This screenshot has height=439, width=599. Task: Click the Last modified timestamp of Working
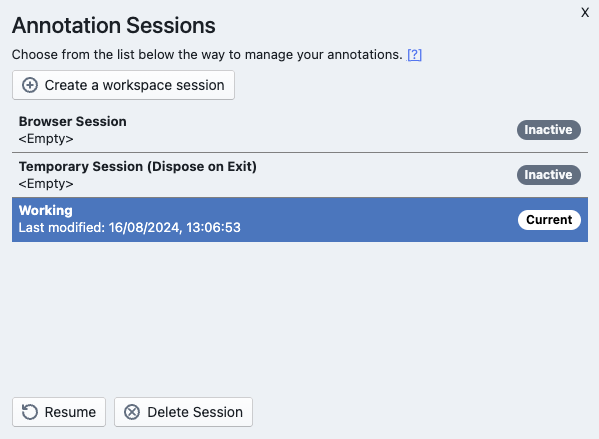(130, 228)
